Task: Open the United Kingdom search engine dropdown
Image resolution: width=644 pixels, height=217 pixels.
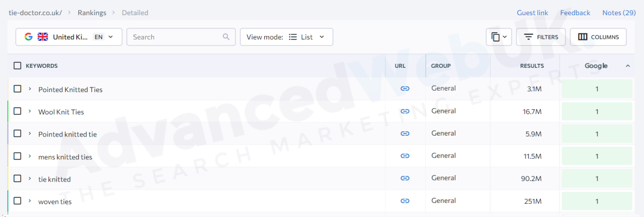Action: (x=69, y=37)
